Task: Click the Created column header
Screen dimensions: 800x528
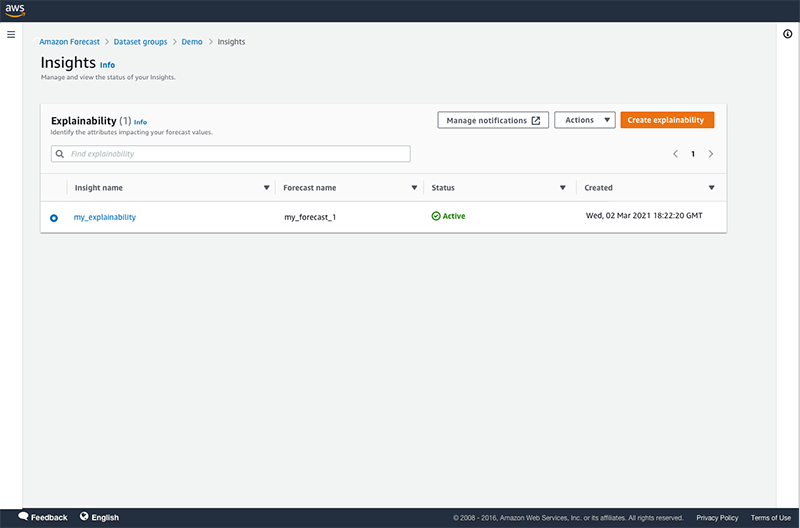Action: [x=598, y=188]
